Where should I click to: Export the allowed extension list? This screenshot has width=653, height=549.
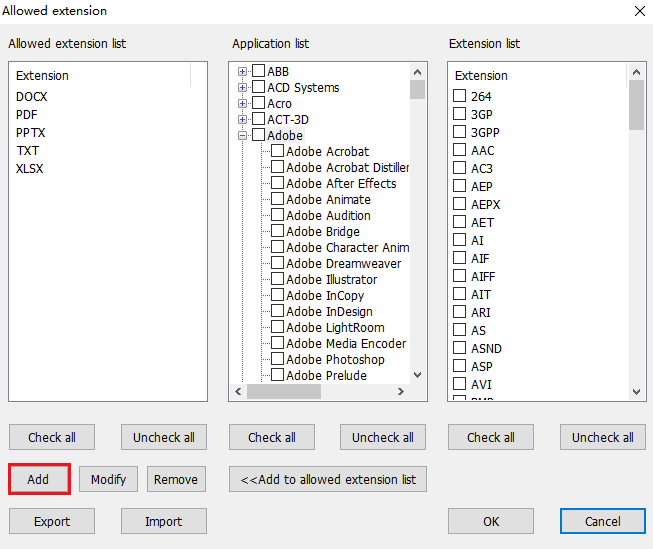coord(52,521)
